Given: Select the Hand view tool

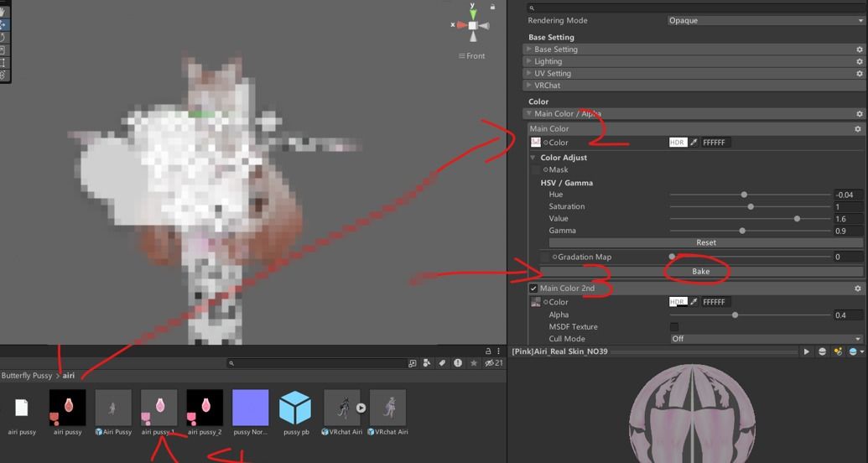Looking at the screenshot, I should tap(3, 12).
